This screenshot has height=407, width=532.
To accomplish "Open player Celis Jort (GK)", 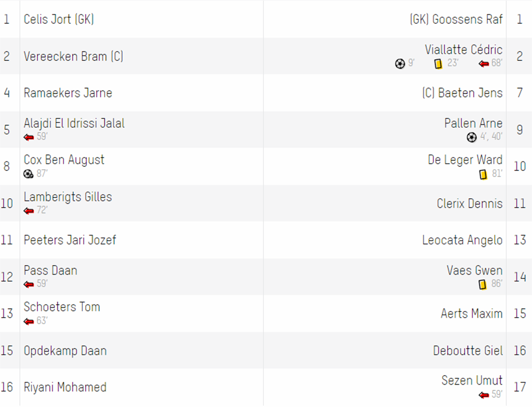I will point(59,20).
